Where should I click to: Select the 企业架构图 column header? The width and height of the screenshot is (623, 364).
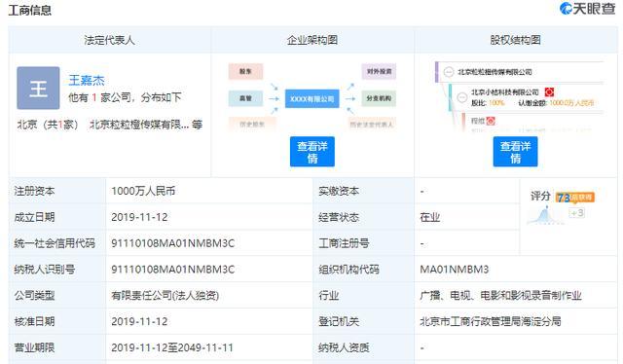tap(312, 40)
